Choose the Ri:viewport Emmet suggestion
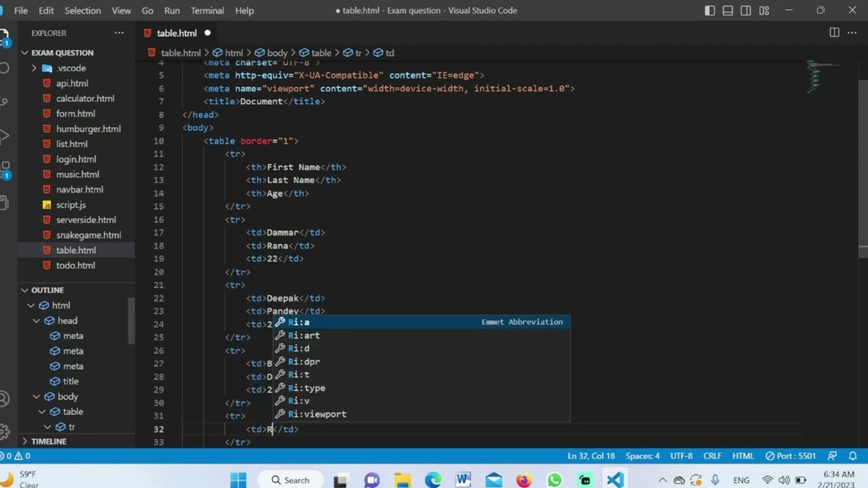 click(x=317, y=414)
